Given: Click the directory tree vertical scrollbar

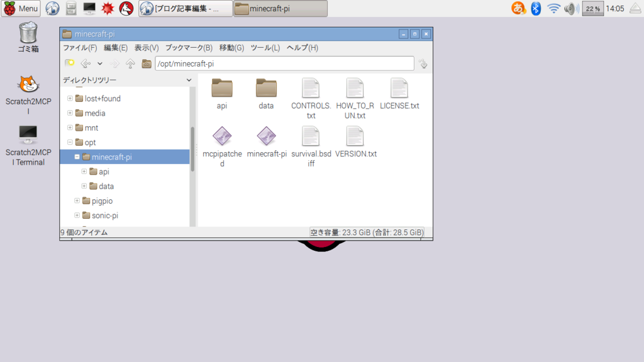Looking at the screenshot, I should [x=192, y=148].
